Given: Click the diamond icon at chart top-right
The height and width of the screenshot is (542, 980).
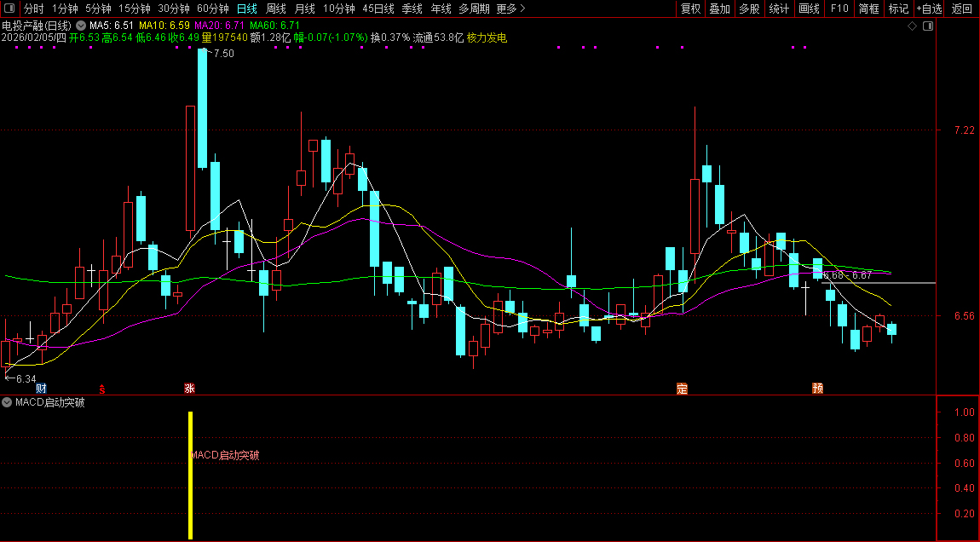Looking at the screenshot, I should pyautogui.click(x=912, y=26).
